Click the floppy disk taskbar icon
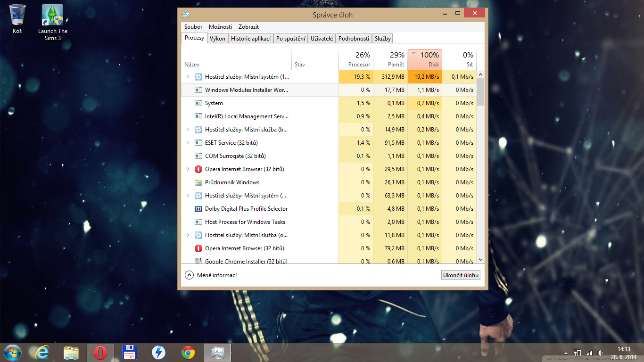The height and width of the screenshot is (362, 644). tap(129, 352)
